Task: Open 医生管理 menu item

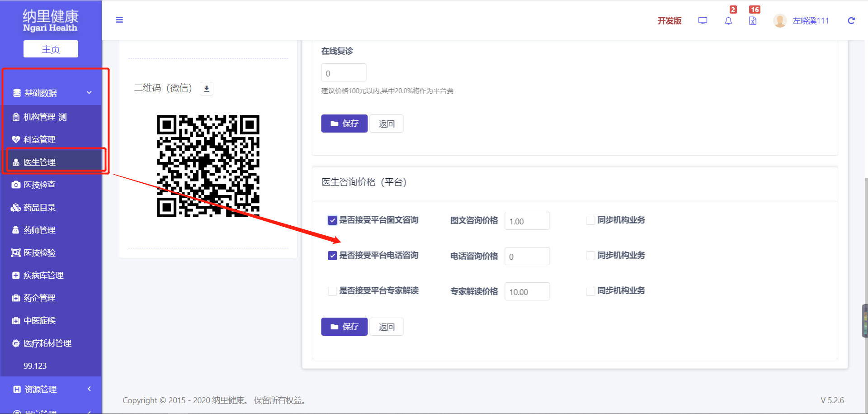Action: pos(51,162)
